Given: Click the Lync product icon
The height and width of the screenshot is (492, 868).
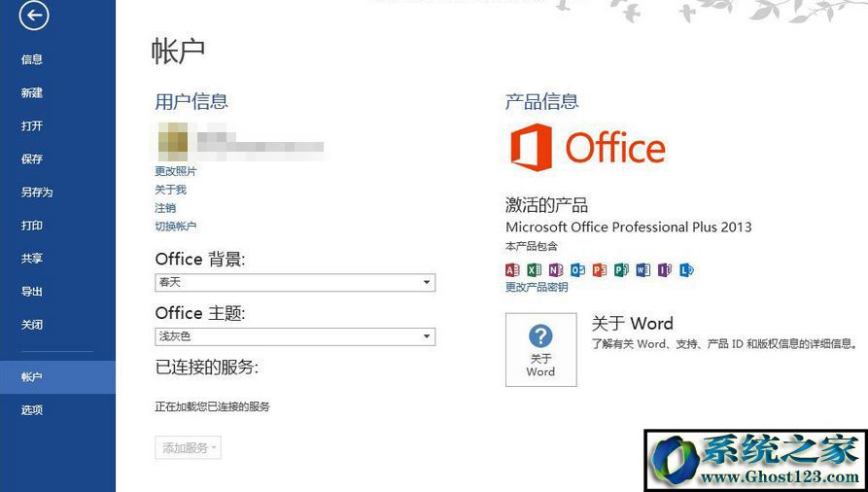Looking at the screenshot, I should (x=686, y=270).
